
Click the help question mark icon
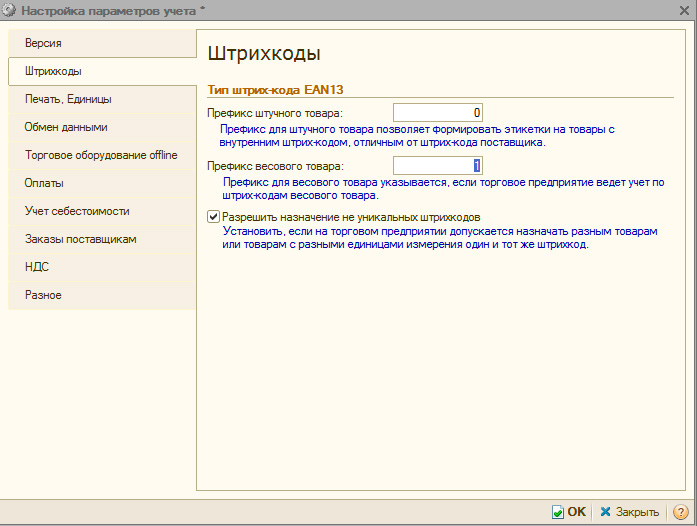click(x=681, y=511)
